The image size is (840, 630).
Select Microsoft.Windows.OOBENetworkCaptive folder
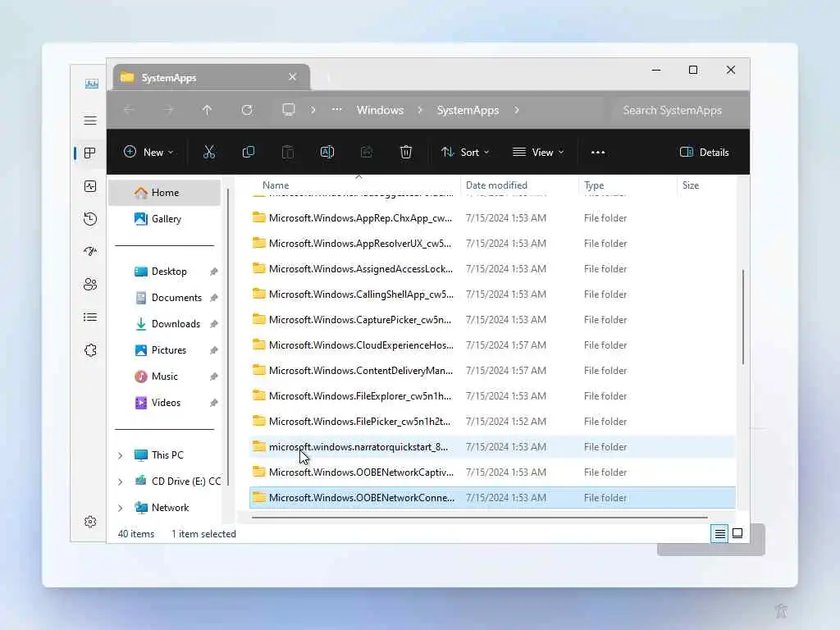pos(492,472)
